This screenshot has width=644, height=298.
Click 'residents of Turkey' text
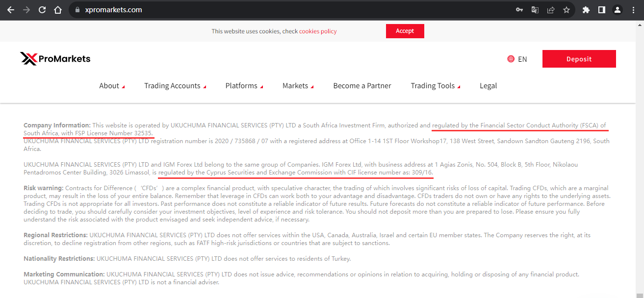pyautogui.click(x=323, y=259)
